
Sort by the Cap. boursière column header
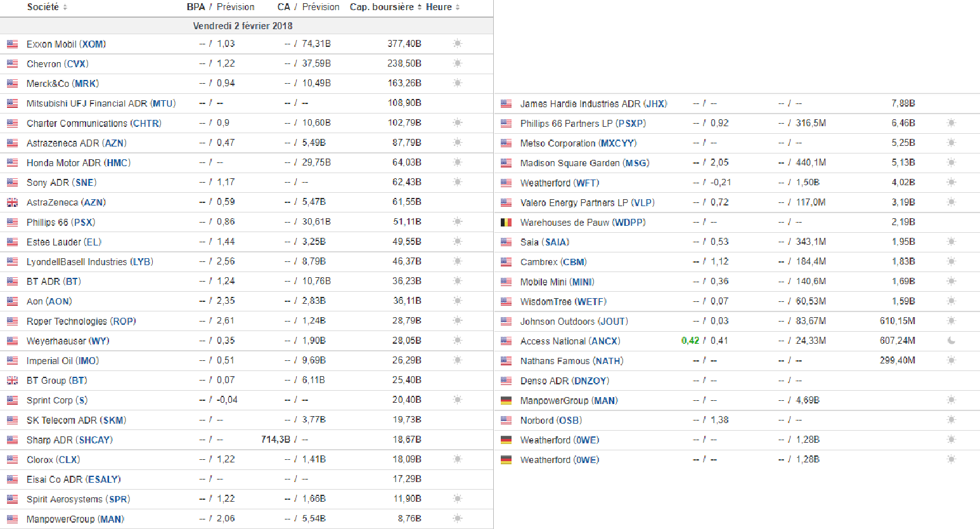coord(385,7)
